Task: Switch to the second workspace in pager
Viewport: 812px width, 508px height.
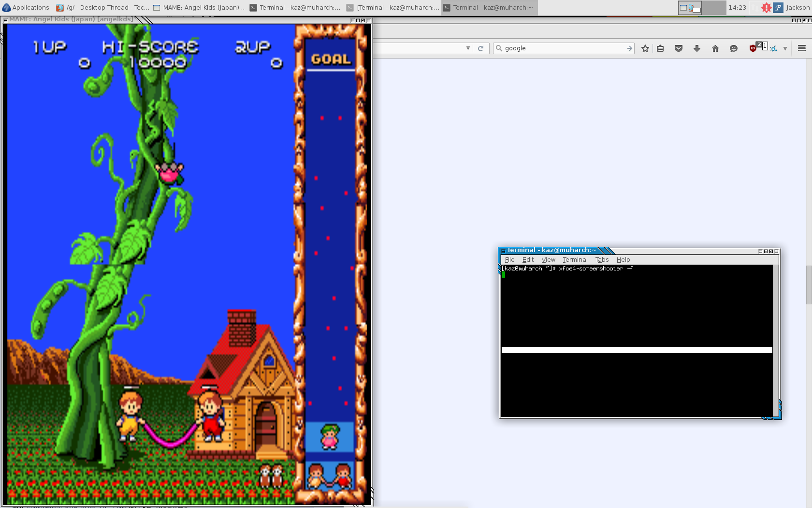Action: pos(714,7)
